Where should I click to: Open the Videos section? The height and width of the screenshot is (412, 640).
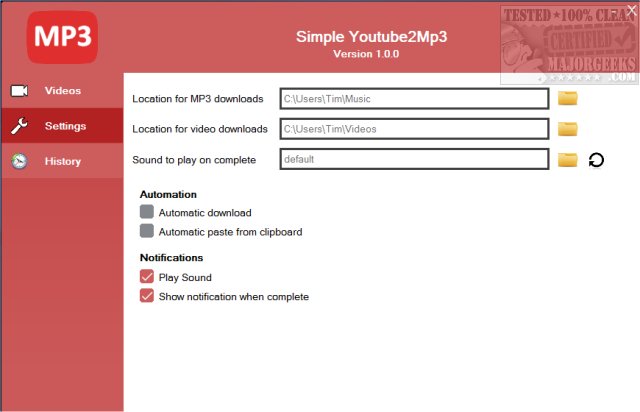pos(62,91)
